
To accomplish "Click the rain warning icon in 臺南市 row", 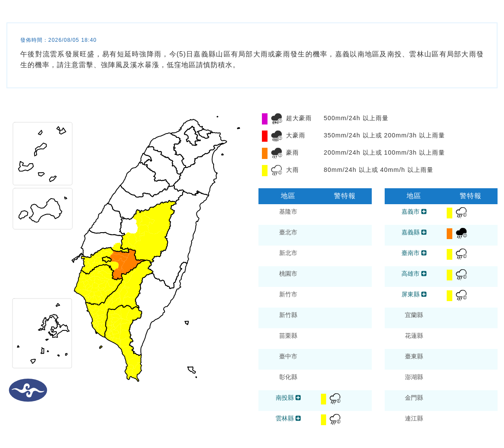I will click(x=461, y=254).
